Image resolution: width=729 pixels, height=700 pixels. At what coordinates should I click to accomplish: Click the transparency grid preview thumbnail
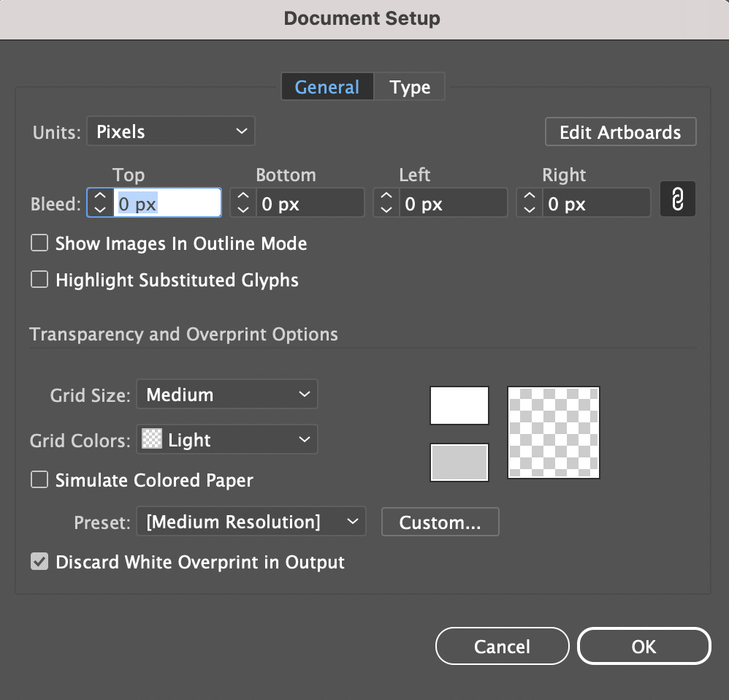point(553,432)
